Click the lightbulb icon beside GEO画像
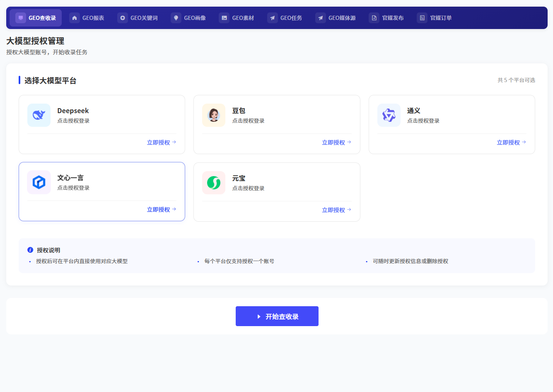 [176, 18]
